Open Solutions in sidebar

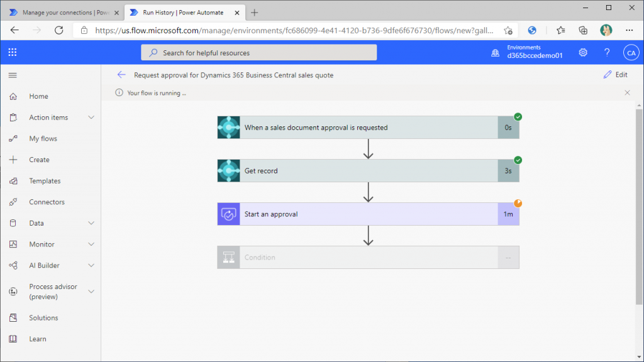[x=43, y=317]
